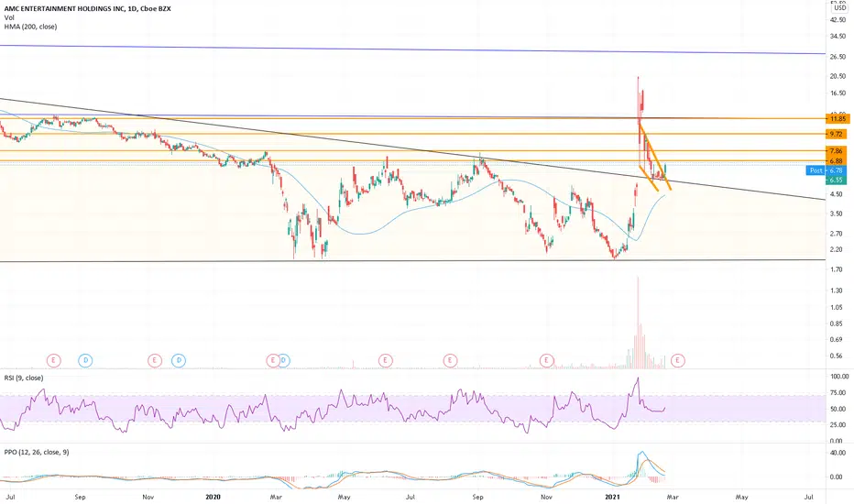Viewport: 854px width, 504px height.
Task: Open the dividend marker for December 2019
Action: point(179,360)
